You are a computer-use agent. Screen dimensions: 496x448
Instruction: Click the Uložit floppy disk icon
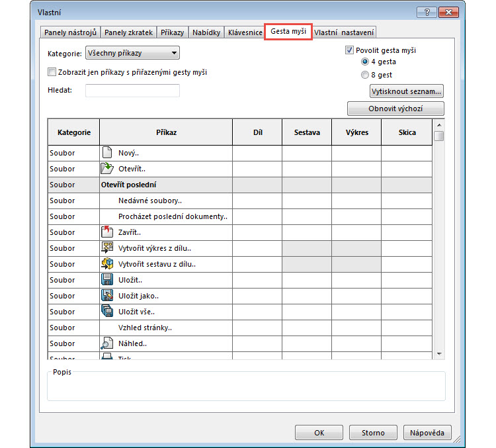[107, 279]
